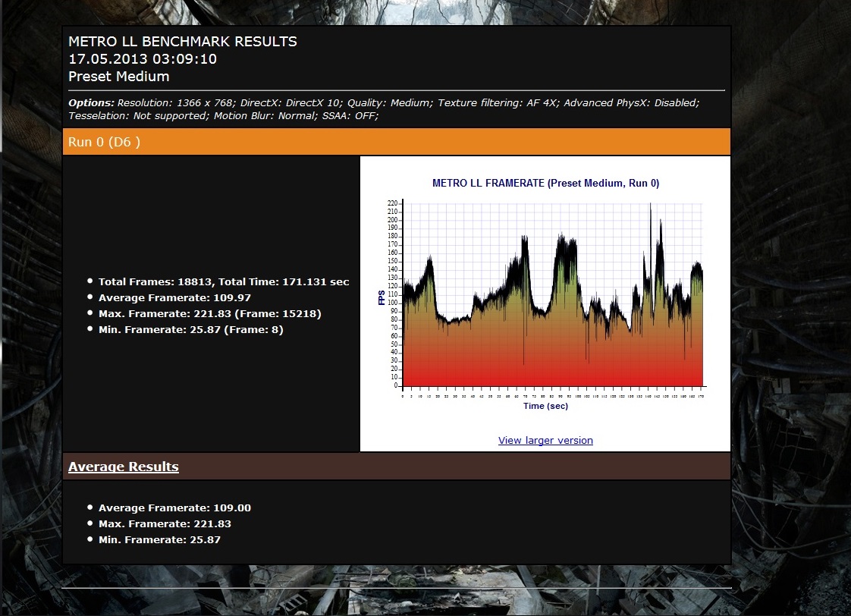Click the date 17.05.2013 03:09:10 text

coord(143,59)
